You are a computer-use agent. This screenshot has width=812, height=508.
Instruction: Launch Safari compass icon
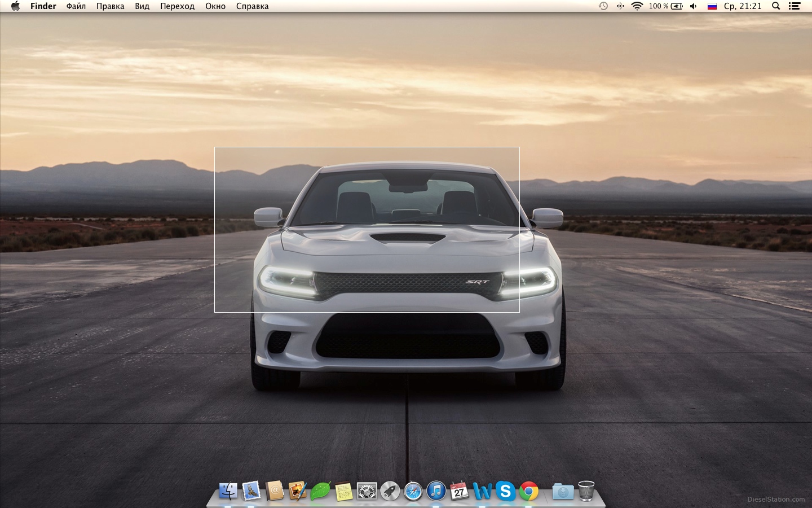point(413,492)
